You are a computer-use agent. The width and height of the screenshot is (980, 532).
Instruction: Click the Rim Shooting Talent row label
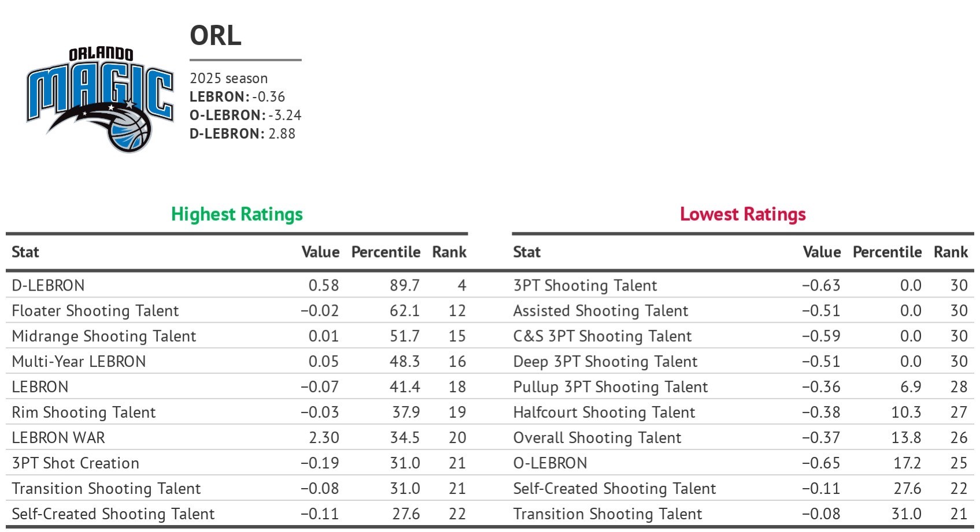pyautogui.click(x=84, y=412)
